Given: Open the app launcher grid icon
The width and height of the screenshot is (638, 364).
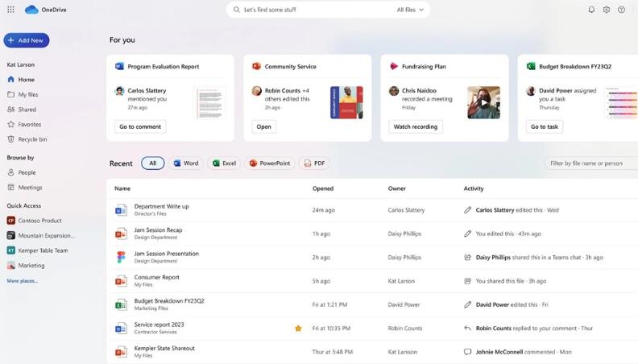Looking at the screenshot, I should (x=10, y=10).
